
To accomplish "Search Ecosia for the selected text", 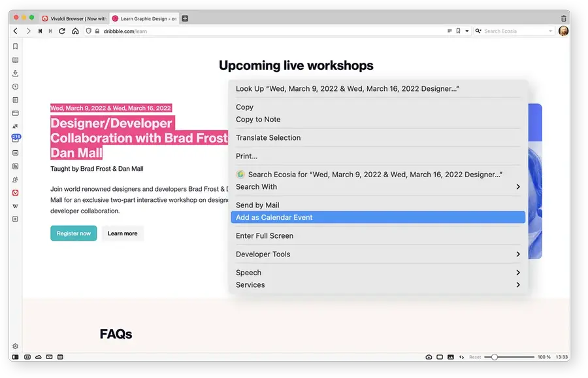I will 378,175.
